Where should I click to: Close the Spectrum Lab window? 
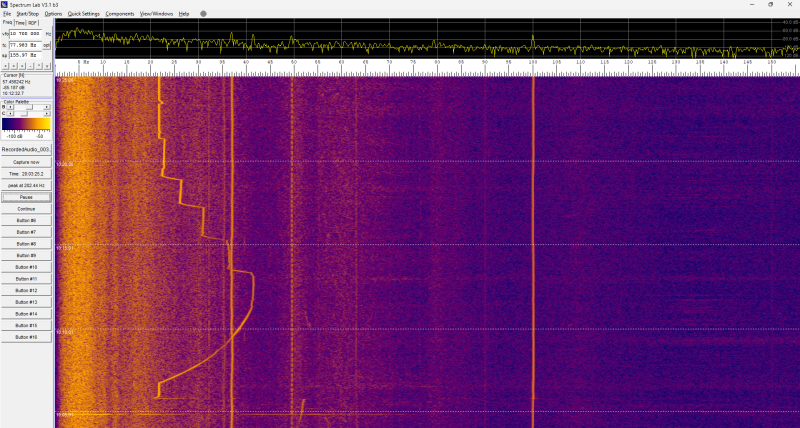[789, 4]
